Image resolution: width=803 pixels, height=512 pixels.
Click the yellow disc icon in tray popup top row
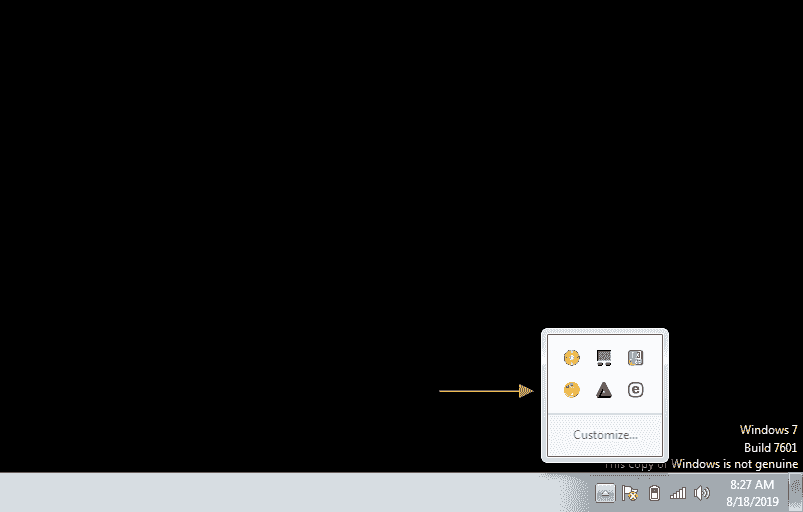pyautogui.click(x=572, y=357)
